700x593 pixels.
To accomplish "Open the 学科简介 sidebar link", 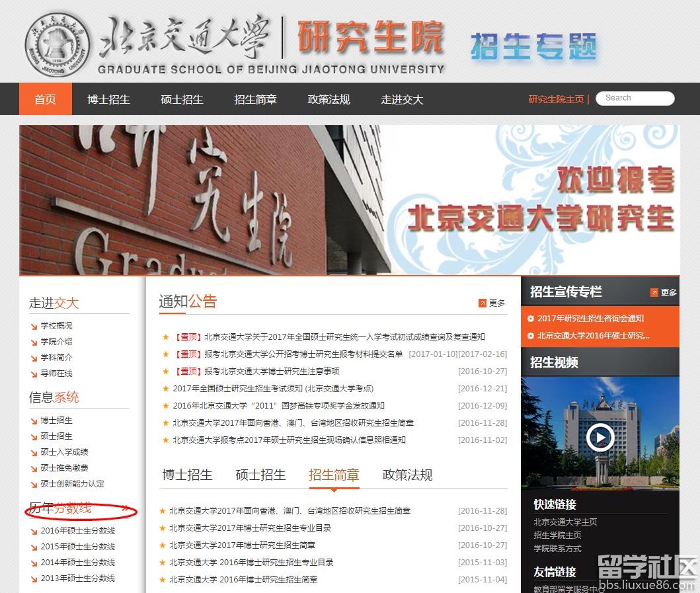I will click(x=56, y=358).
